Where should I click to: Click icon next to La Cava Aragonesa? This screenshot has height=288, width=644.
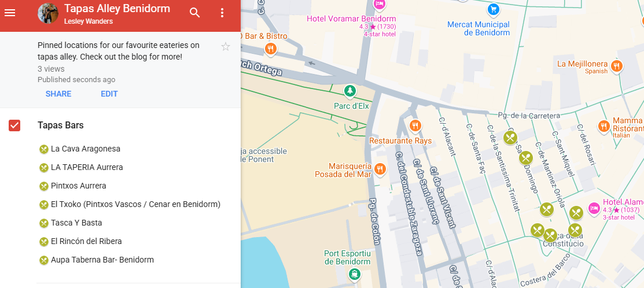[x=44, y=149]
